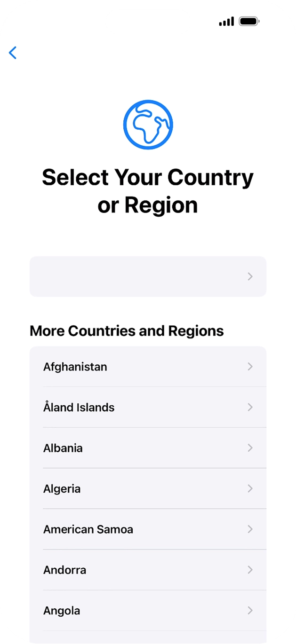Expand the Algeria row chevron
Screen dimensions: 296x644
[250, 488]
